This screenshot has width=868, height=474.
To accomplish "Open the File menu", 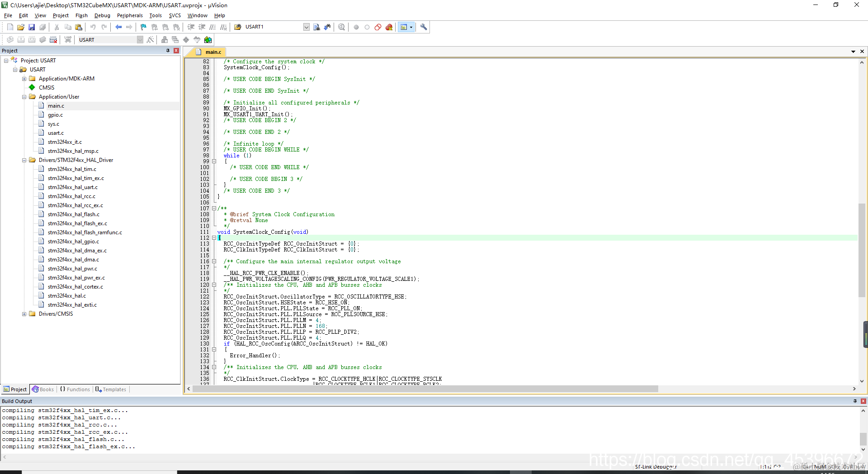I will pos(8,15).
